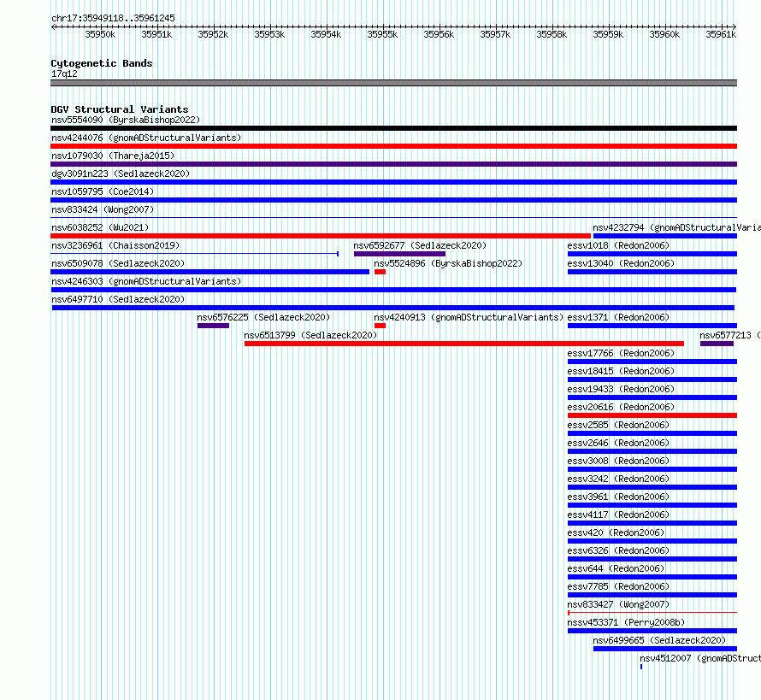
Task: Open nsv833424 (Wong2007) variant label
Action: coord(103,209)
